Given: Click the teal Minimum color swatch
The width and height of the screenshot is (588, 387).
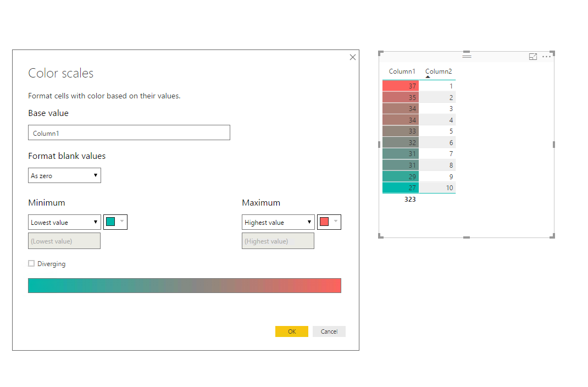Looking at the screenshot, I should tap(110, 222).
